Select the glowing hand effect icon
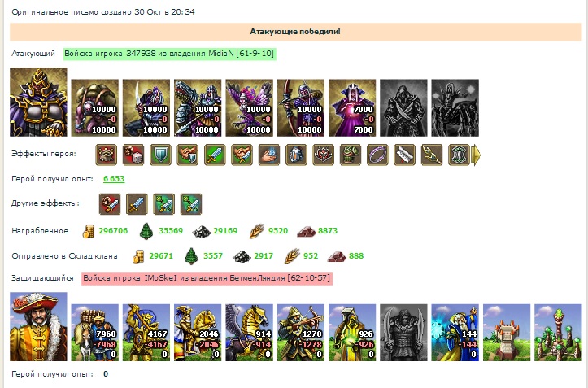588x388 pixels. 269,155
